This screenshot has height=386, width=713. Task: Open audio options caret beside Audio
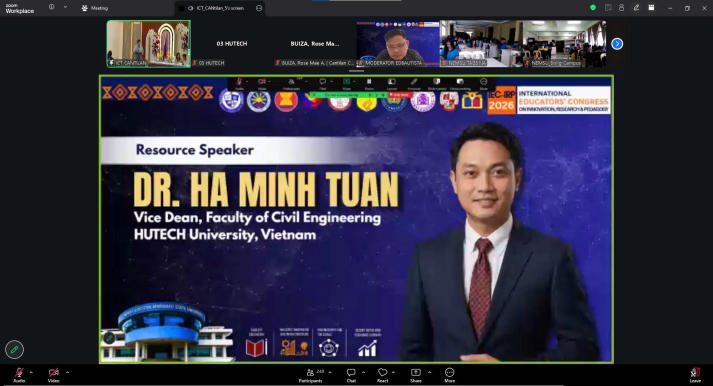tap(31, 372)
